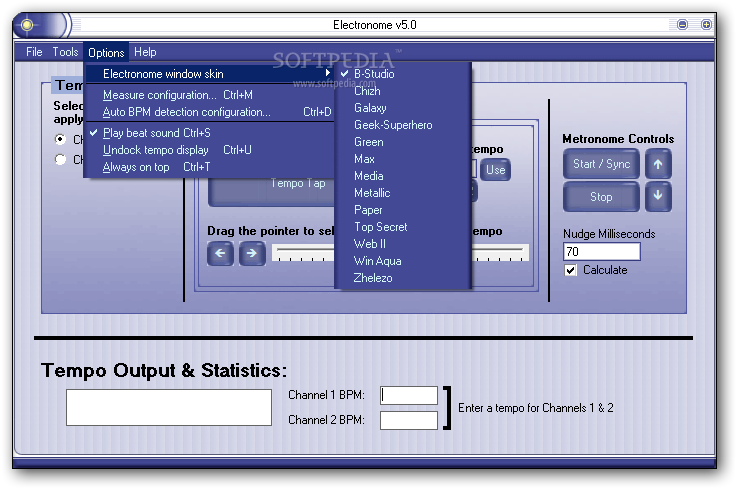The image size is (737, 489).
Task: Click the Use tempo button
Action: point(495,169)
